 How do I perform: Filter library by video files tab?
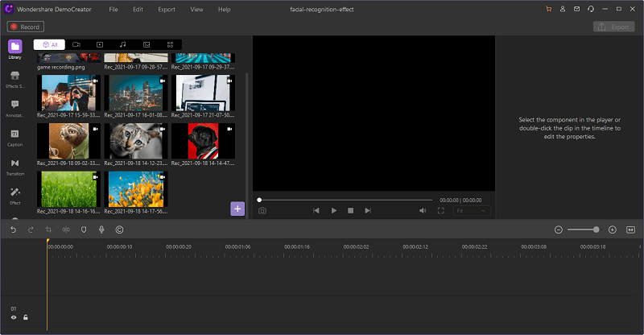[100, 44]
